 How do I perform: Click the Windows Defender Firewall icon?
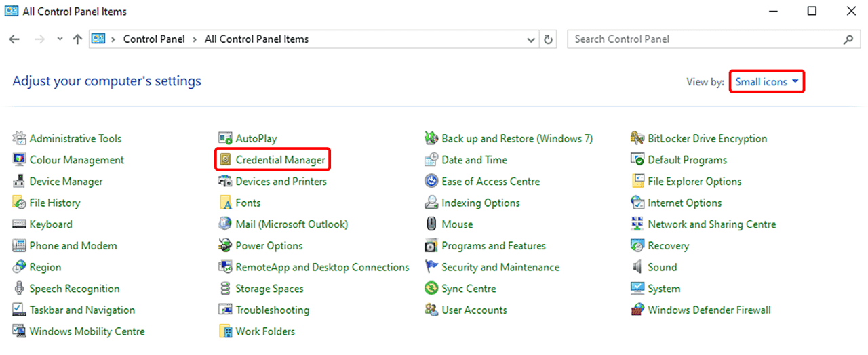pos(637,310)
